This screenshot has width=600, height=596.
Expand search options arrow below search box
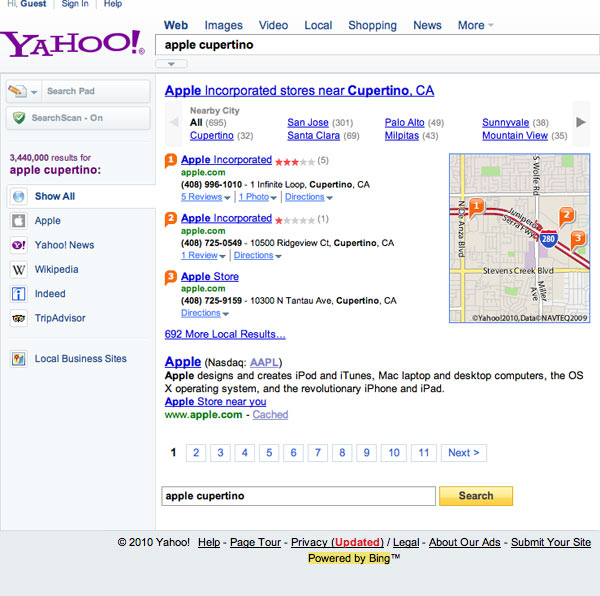171,64
